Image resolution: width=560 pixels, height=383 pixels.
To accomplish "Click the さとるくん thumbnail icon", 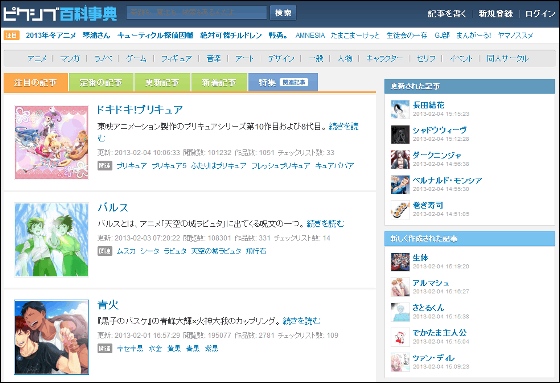I will (400, 312).
